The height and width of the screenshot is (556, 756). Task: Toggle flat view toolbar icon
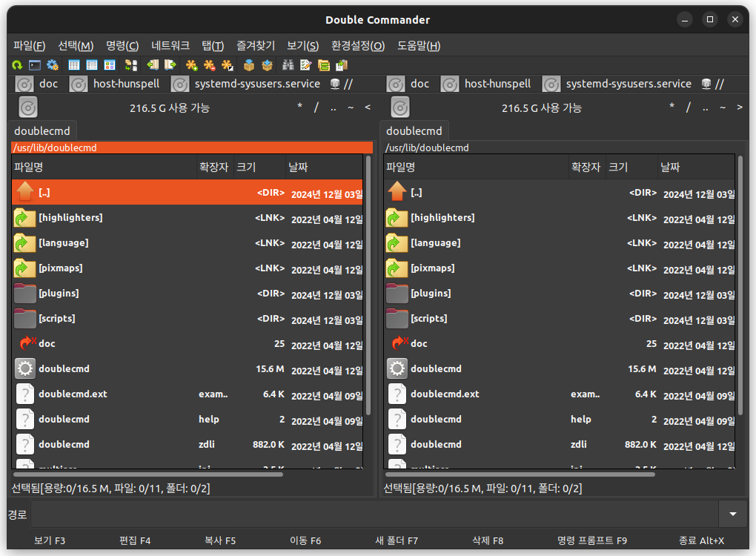pos(131,65)
